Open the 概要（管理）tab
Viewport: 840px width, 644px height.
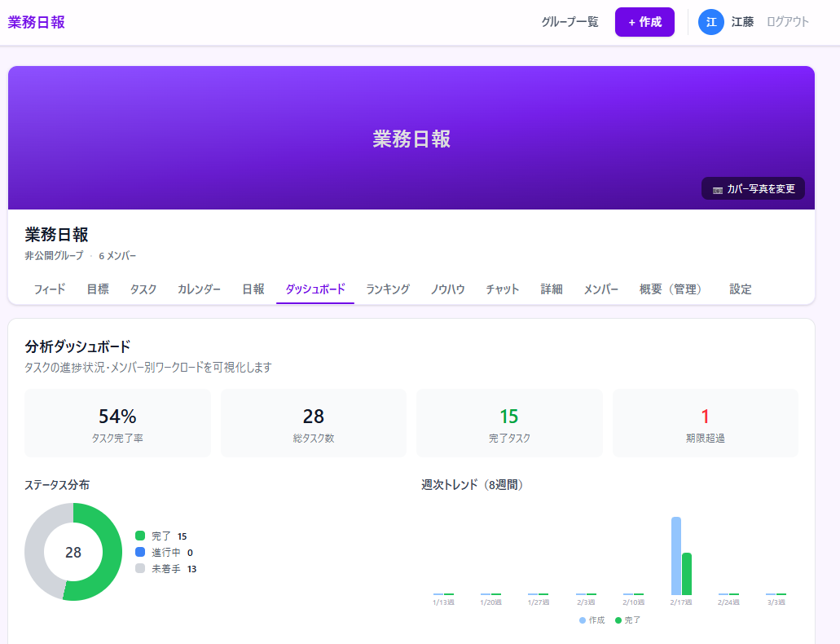tap(671, 289)
